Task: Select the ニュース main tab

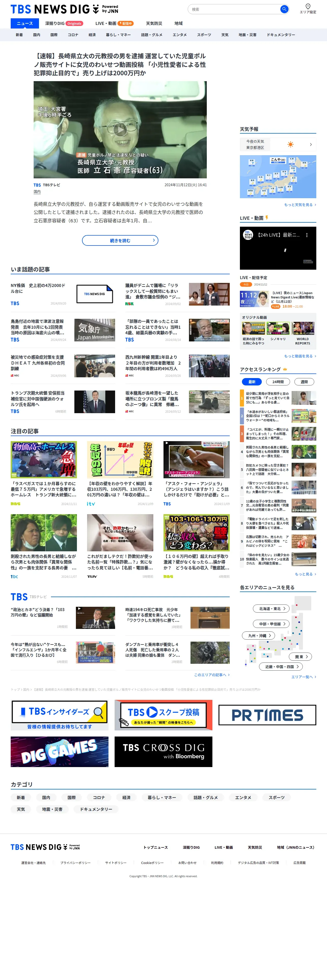Action: click(x=25, y=23)
